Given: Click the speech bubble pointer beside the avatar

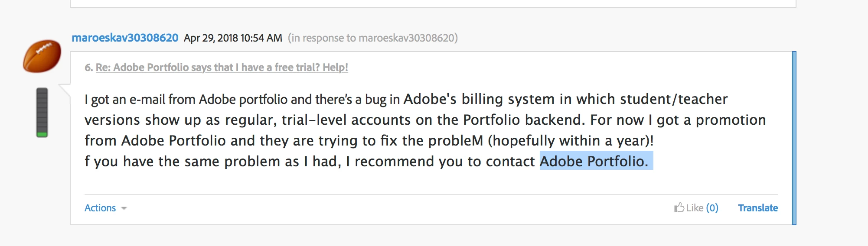Looking at the screenshot, I should point(65,91).
